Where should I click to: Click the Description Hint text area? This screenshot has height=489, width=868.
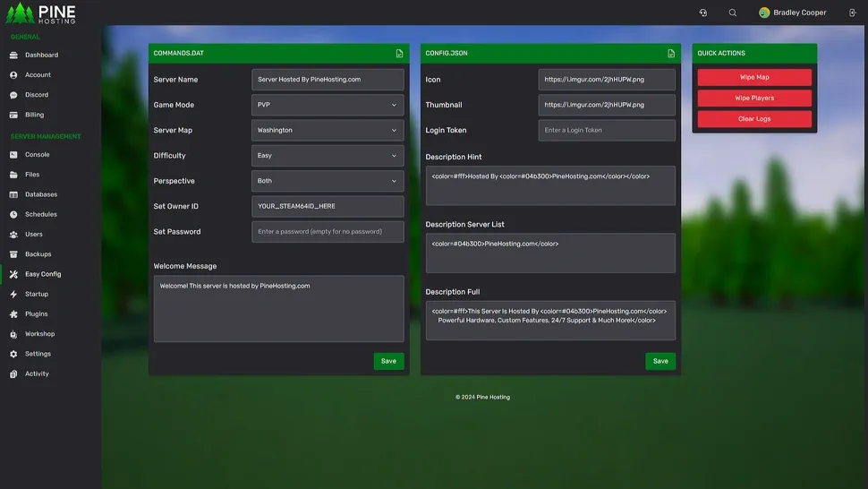(x=550, y=185)
